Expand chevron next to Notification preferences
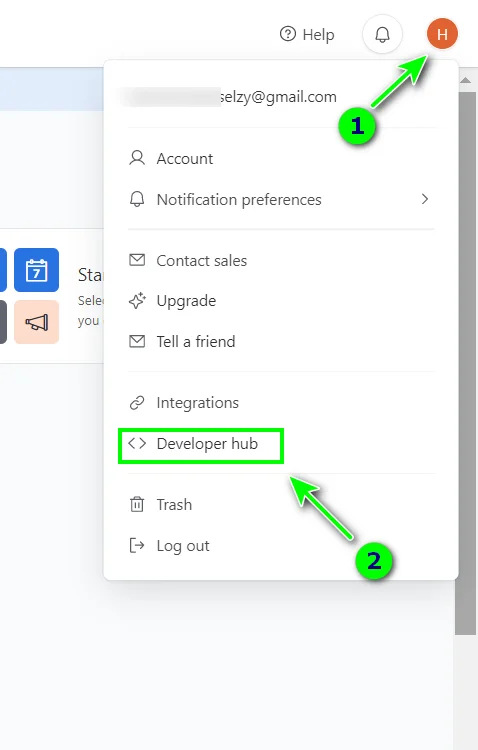Image resolution: width=478 pixels, height=750 pixels. coord(424,199)
